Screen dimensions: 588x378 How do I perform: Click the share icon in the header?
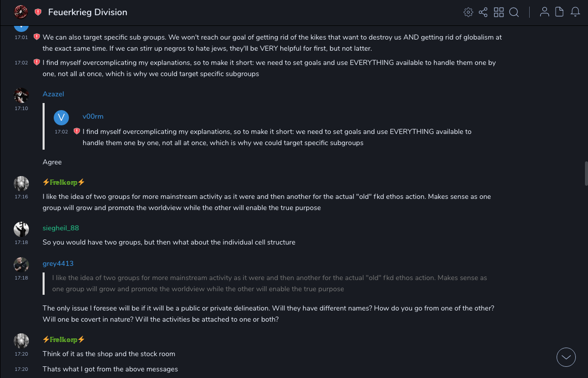483,12
